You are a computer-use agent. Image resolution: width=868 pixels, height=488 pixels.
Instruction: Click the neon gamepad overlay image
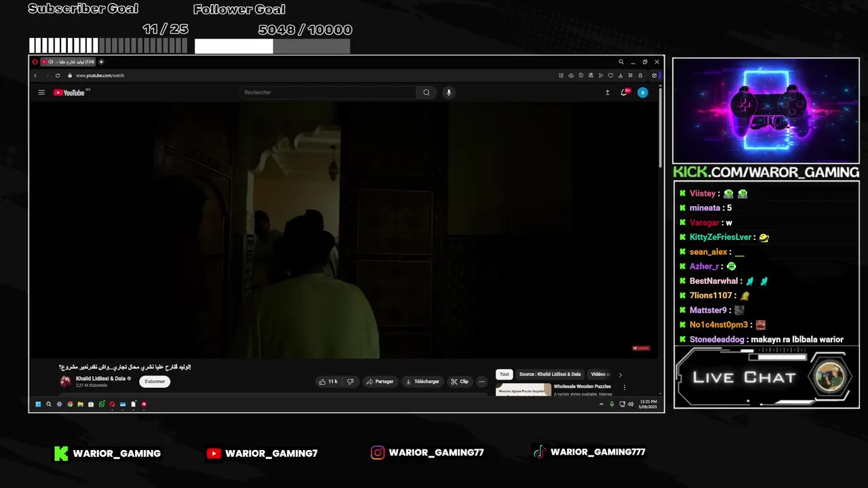pos(766,110)
